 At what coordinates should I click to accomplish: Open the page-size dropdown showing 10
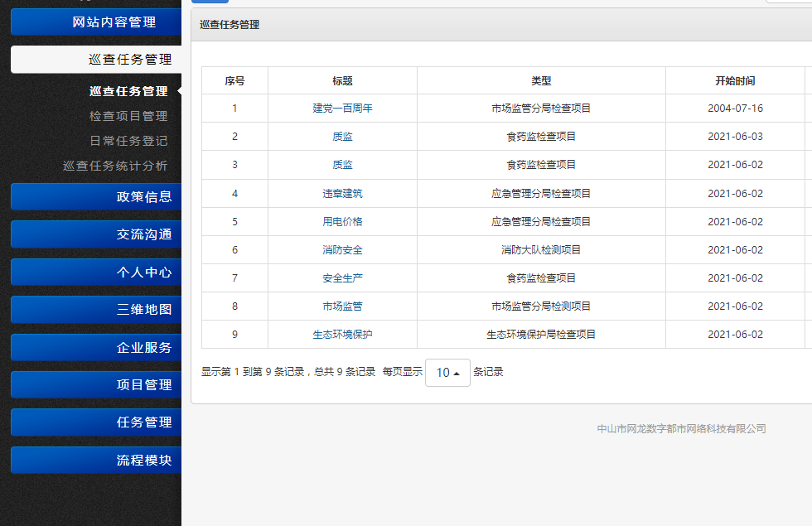(x=447, y=373)
